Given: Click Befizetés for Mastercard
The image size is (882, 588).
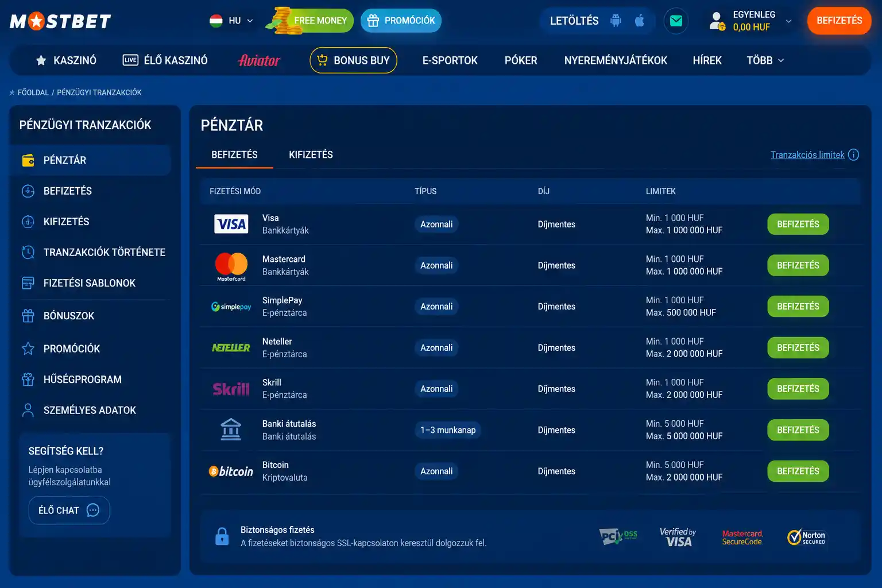Looking at the screenshot, I should (x=798, y=265).
